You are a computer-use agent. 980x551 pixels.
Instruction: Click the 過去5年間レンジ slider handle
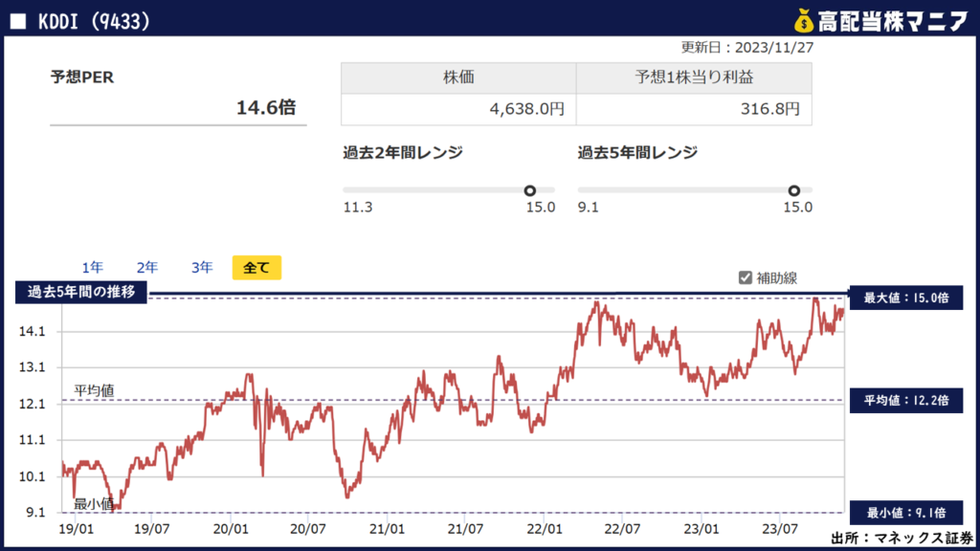[x=793, y=190]
